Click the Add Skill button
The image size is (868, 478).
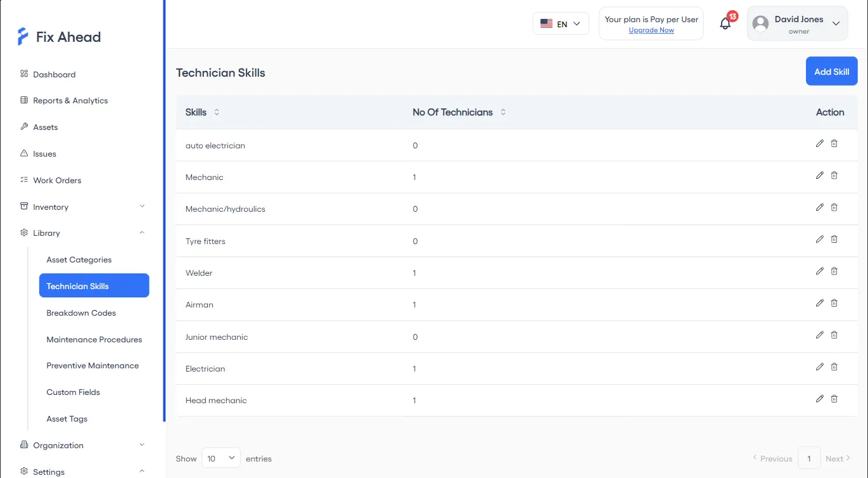pos(831,72)
